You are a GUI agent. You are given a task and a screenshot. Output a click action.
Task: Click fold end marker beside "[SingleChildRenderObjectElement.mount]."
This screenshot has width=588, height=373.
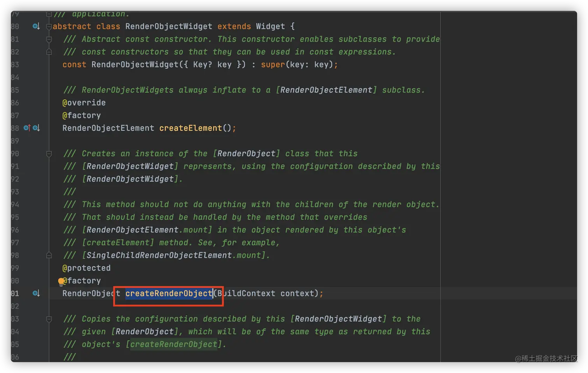coord(49,256)
